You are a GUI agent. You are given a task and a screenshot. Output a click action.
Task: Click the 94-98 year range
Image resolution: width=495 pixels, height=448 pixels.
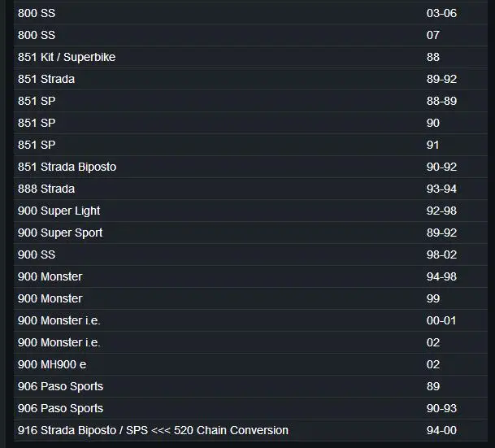[x=441, y=276]
